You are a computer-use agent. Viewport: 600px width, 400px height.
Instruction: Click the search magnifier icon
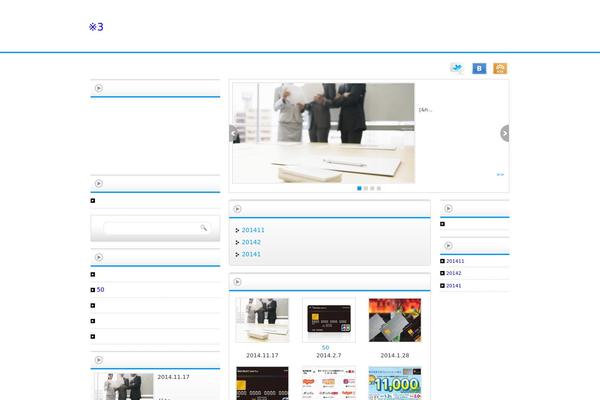pyautogui.click(x=204, y=228)
